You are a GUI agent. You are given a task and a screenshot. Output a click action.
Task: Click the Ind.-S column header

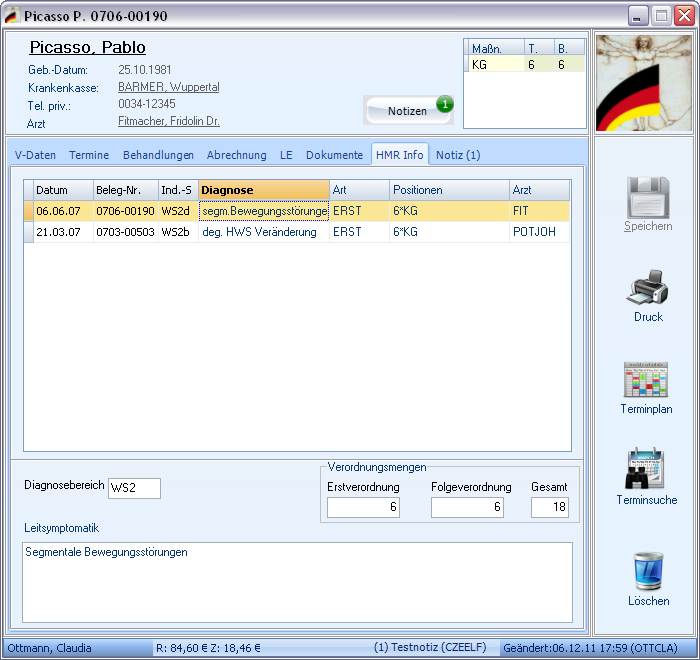click(179, 190)
